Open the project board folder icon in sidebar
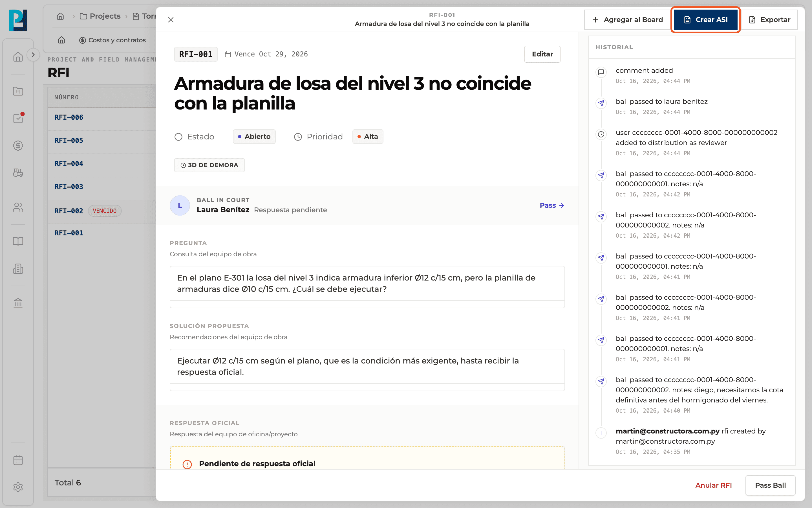812x508 pixels. tap(18, 91)
